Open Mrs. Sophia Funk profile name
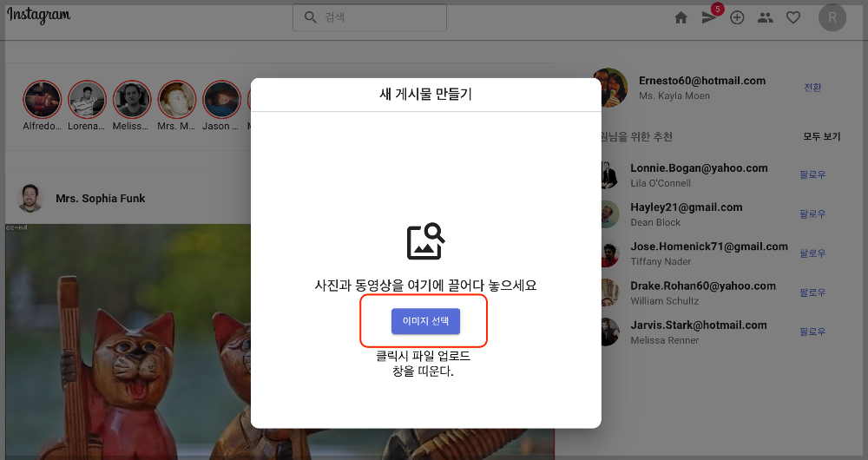The width and height of the screenshot is (868, 460). 100,198
